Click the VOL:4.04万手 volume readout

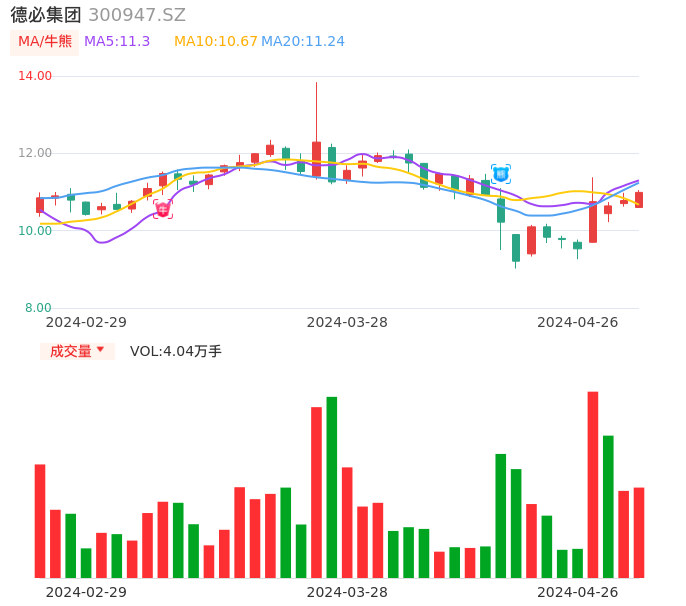point(176,351)
